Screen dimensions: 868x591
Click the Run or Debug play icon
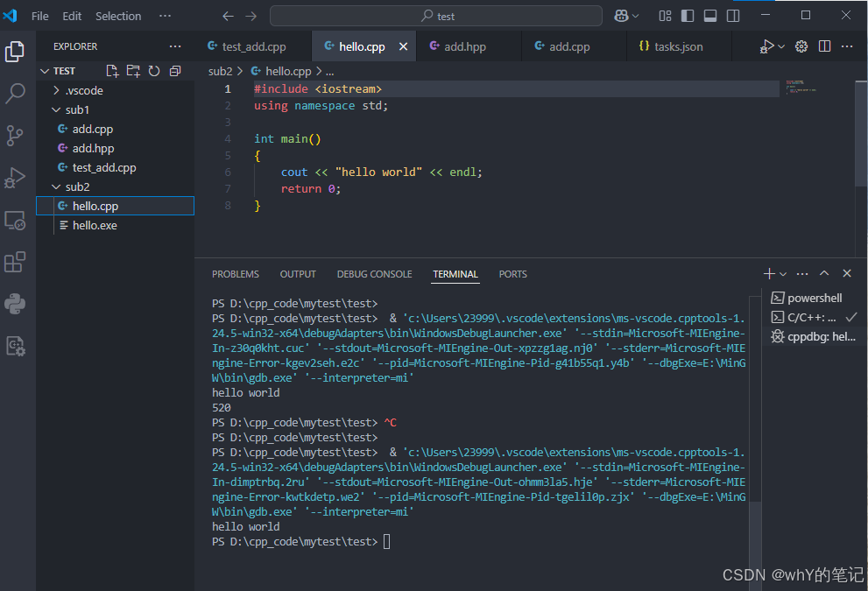click(x=767, y=46)
